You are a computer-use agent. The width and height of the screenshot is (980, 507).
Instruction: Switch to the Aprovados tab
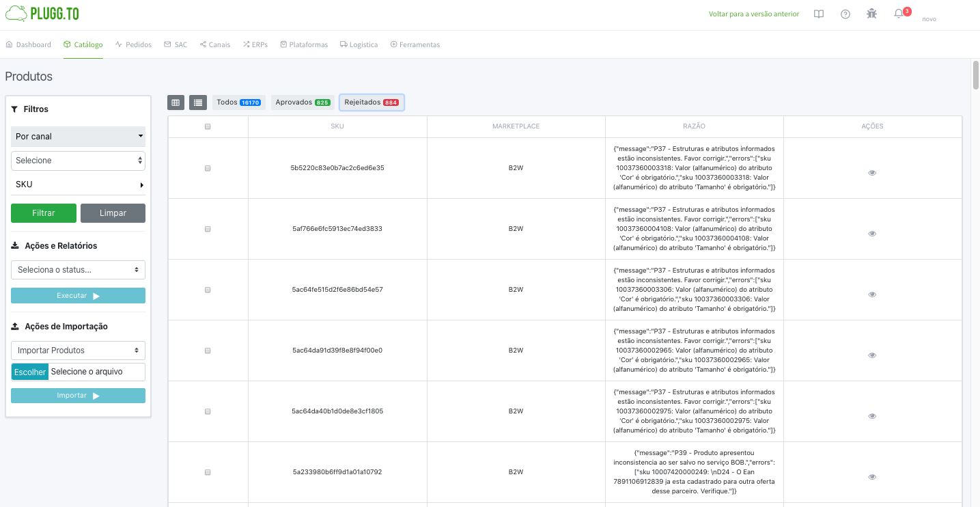pos(302,101)
